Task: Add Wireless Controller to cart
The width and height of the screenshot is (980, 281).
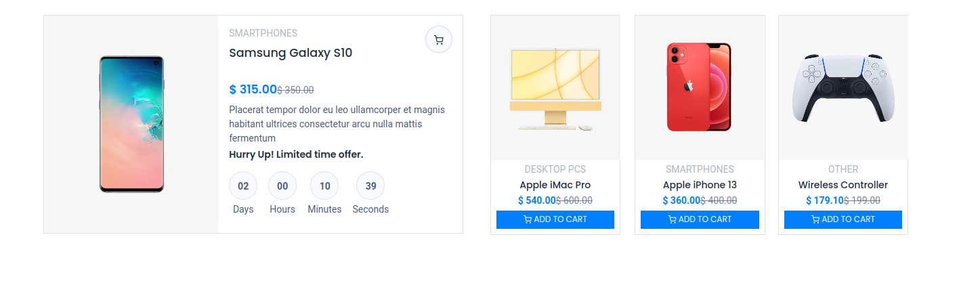Action: tap(843, 219)
